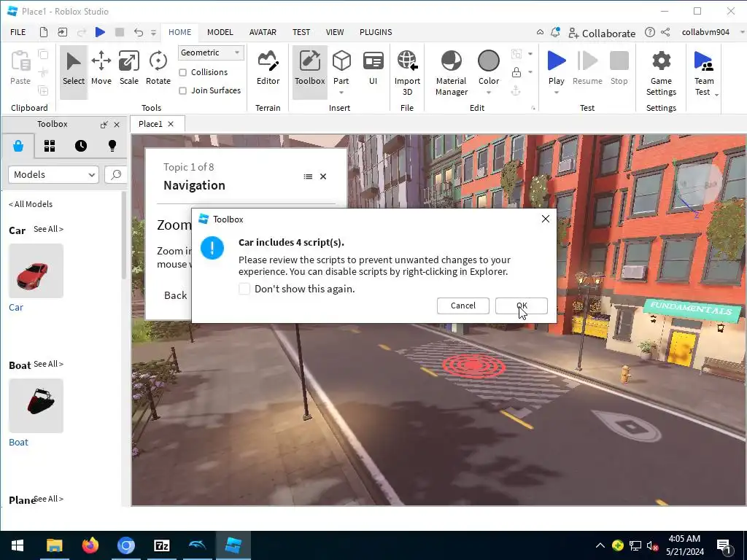Screen dimensions: 747x560
Task: Expand the Color dropdown arrow
Action: tap(488, 93)
